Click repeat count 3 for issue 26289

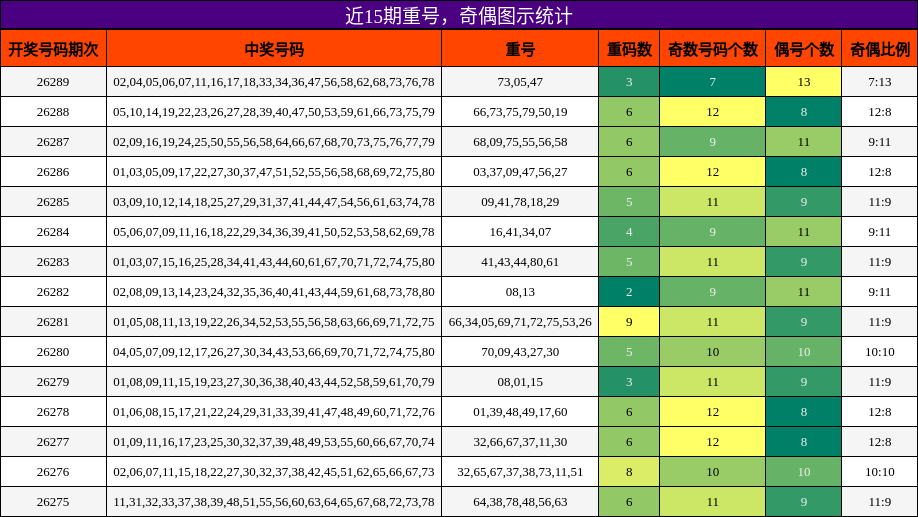click(629, 82)
